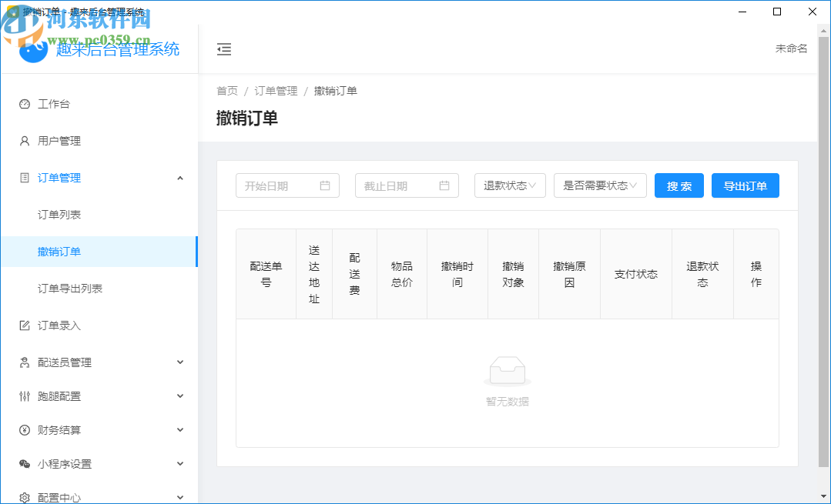Image resolution: width=831 pixels, height=504 pixels.
Task: Collapse the sidebar using the top toolbar icon
Action: click(x=224, y=48)
